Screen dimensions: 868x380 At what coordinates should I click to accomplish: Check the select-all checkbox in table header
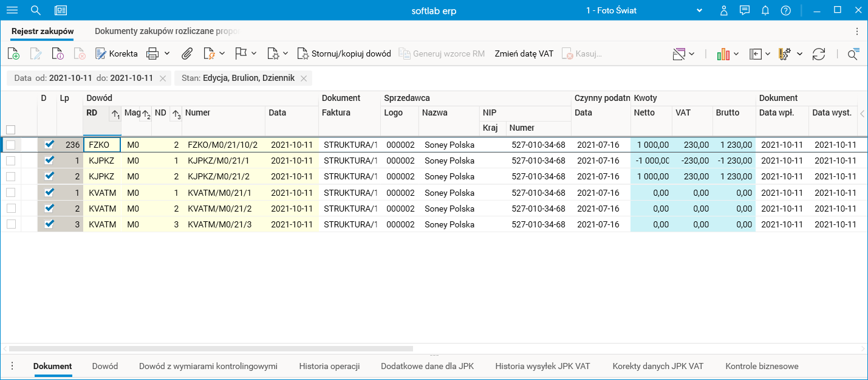click(10, 130)
